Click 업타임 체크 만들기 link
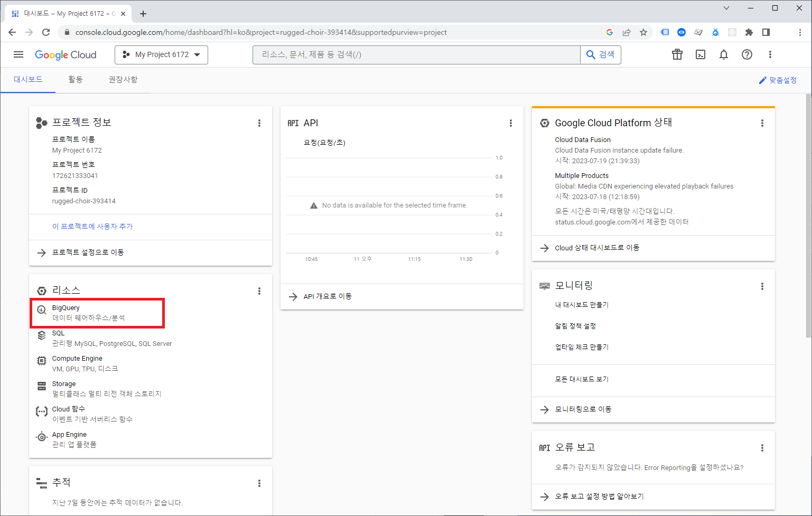Image resolution: width=812 pixels, height=516 pixels. pos(582,347)
